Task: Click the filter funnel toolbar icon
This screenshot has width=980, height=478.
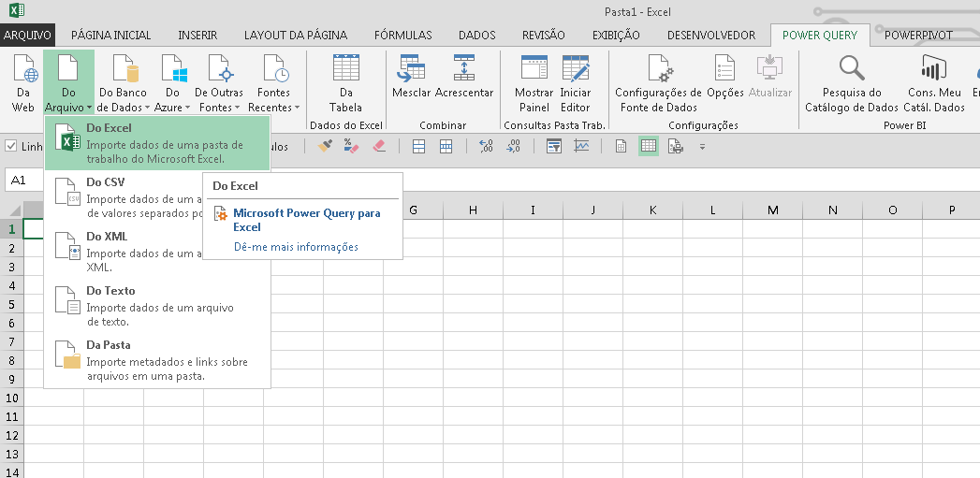Action: [554, 146]
